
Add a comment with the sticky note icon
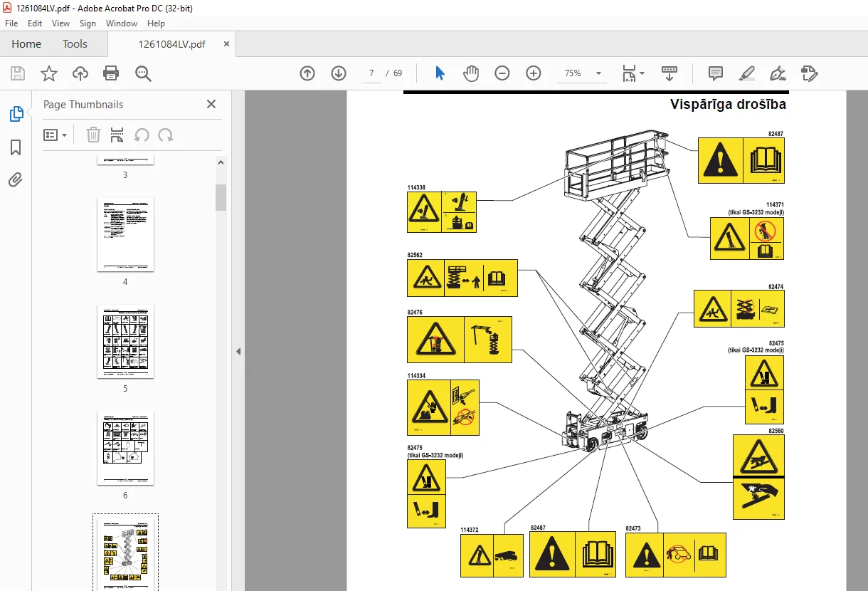click(x=716, y=73)
